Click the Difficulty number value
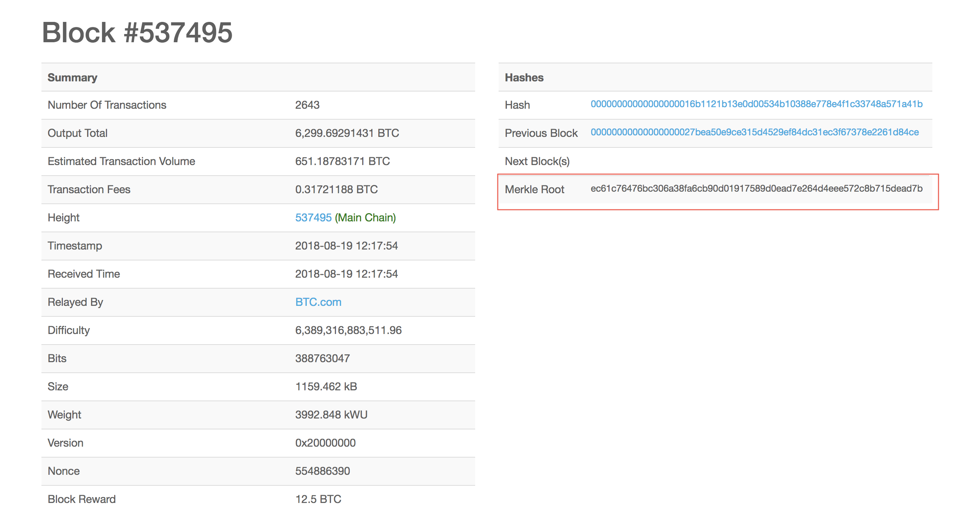 coord(348,330)
